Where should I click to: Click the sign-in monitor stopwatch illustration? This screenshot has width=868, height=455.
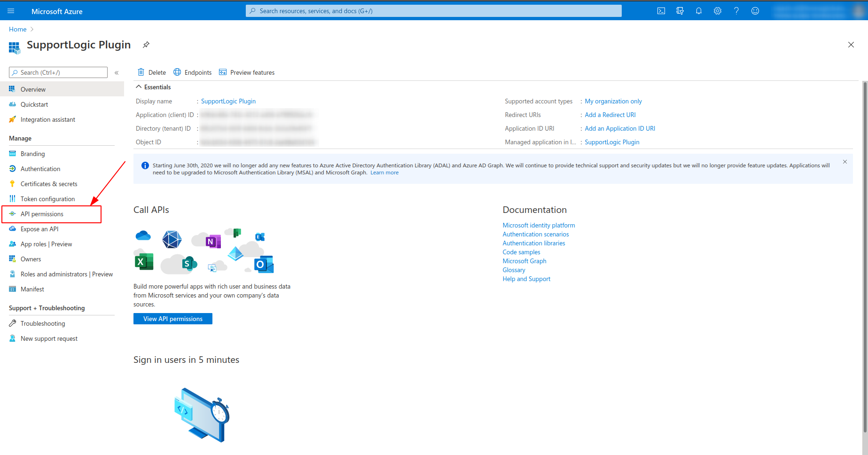[202, 415]
